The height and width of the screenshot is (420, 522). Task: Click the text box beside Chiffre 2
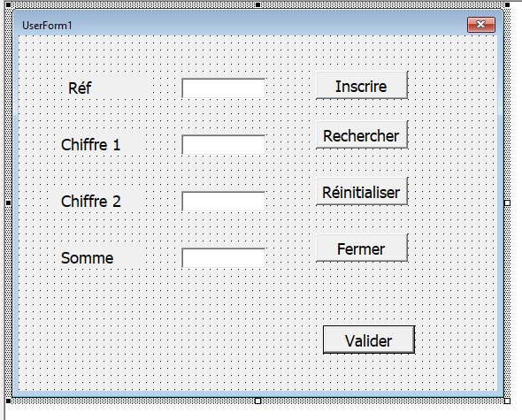coord(224,202)
